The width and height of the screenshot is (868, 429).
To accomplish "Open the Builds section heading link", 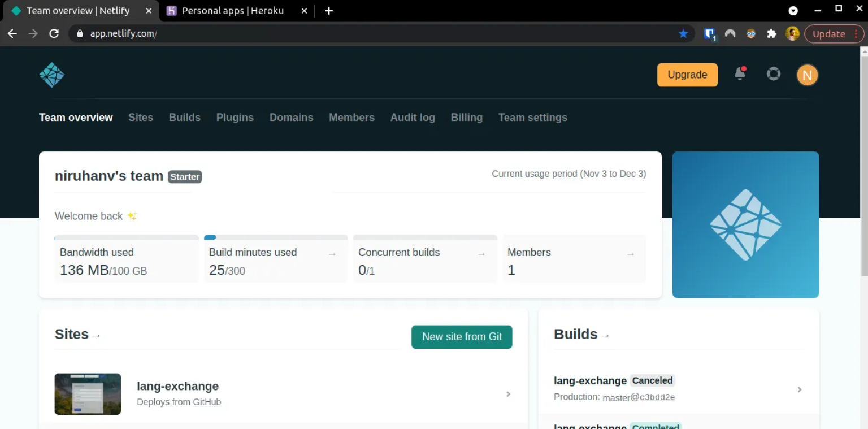I will click(582, 335).
